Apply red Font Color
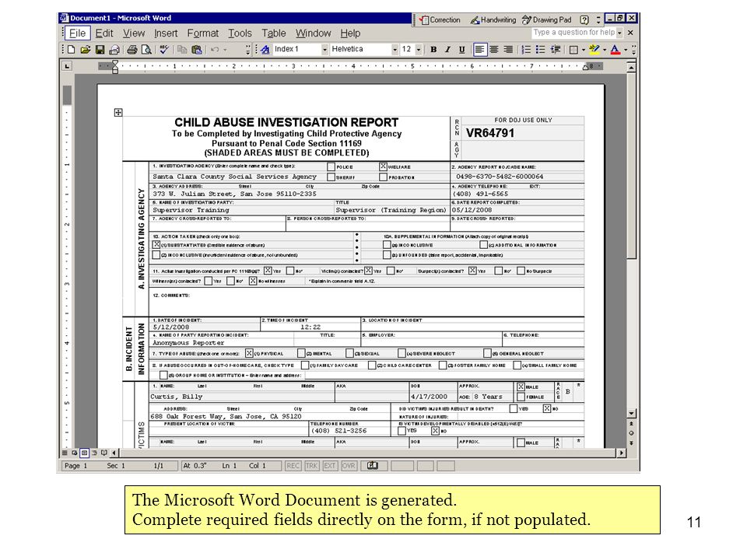Screen dimensions: 747x560 coord(615,50)
